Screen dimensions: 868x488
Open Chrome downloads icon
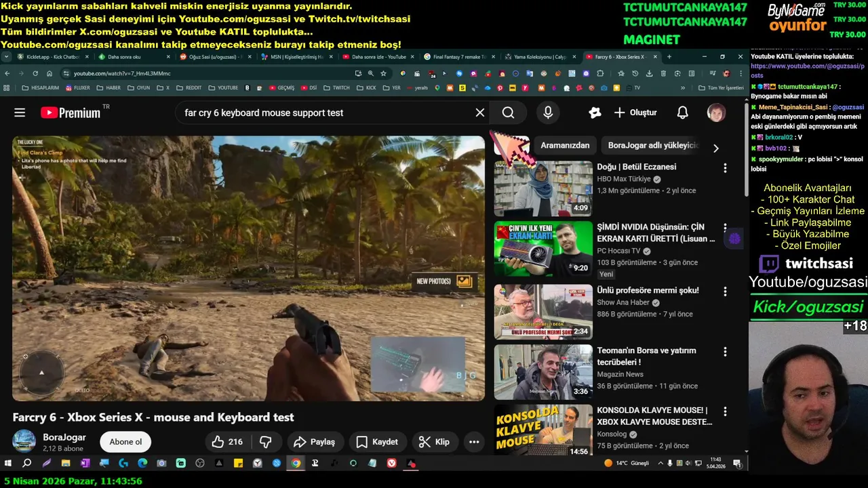tap(650, 73)
